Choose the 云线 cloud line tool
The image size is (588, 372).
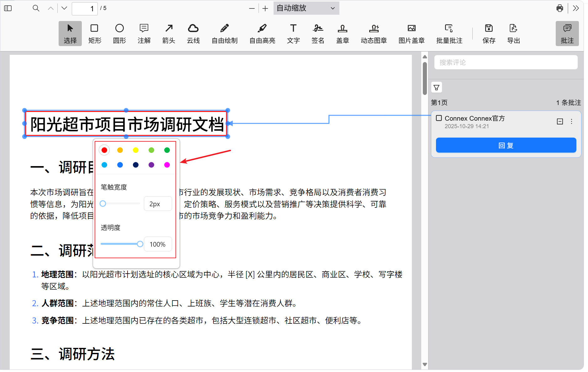coord(193,33)
